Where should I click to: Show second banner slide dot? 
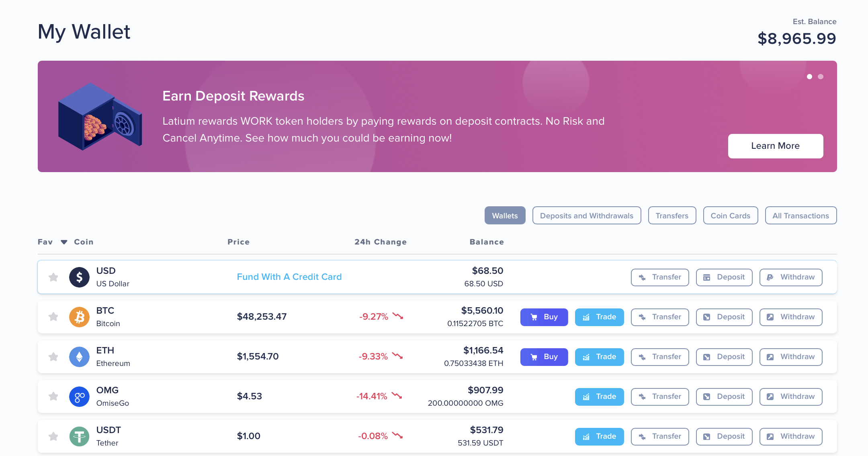[x=821, y=76]
